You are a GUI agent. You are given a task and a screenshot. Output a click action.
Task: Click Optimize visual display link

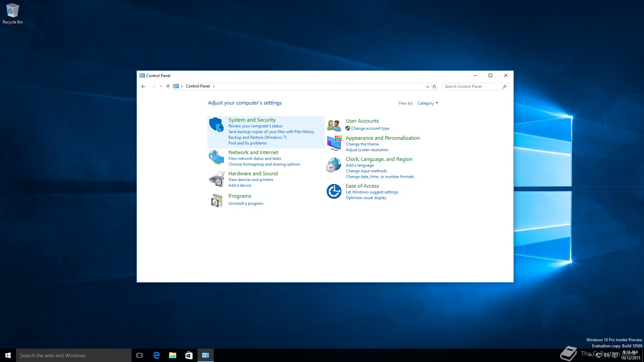click(x=366, y=198)
